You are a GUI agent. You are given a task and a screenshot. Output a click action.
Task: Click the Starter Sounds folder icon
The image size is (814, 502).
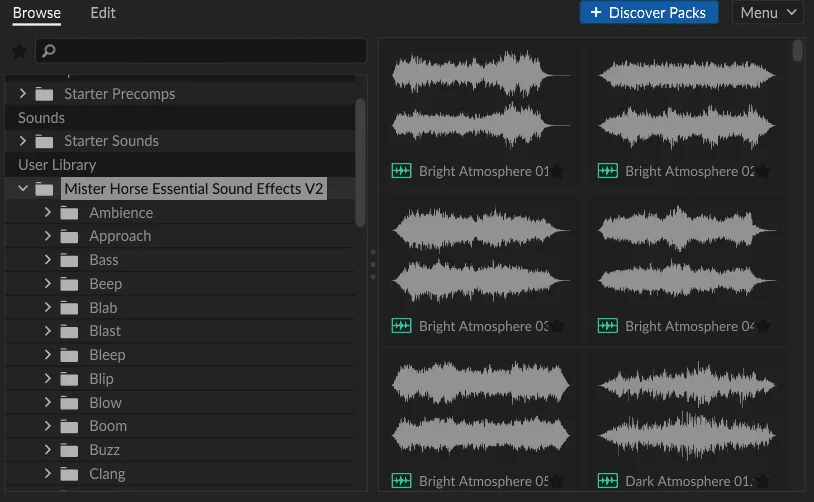(x=44, y=141)
